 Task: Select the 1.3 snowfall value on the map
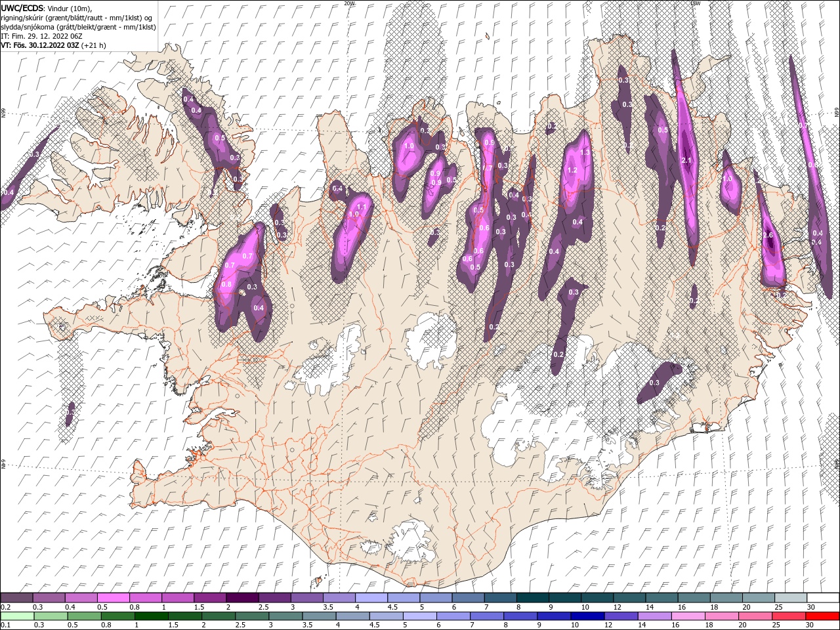(x=585, y=152)
